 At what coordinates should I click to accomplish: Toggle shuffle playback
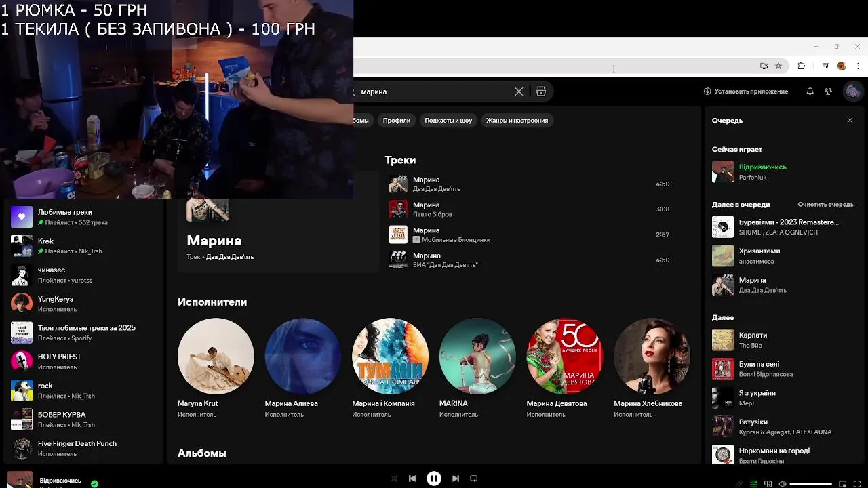tap(394, 479)
